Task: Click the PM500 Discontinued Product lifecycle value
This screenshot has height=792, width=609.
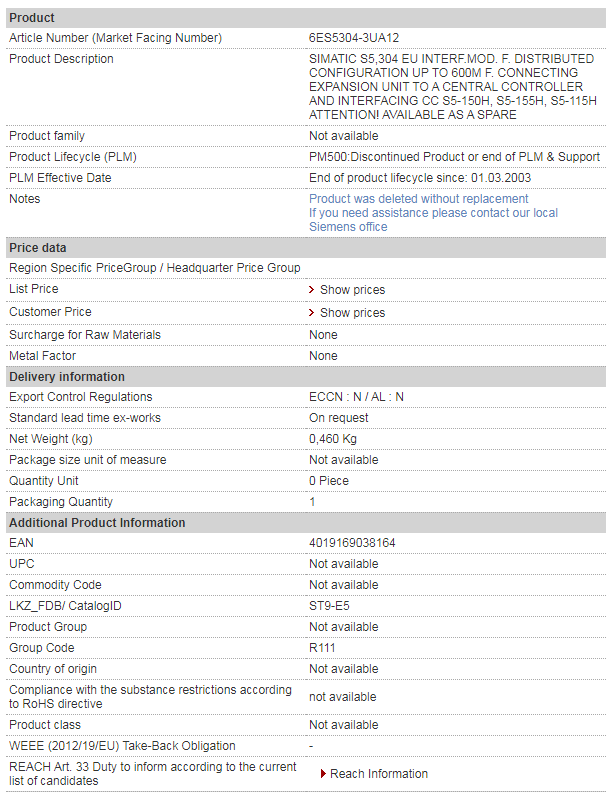Action: pyautogui.click(x=454, y=157)
